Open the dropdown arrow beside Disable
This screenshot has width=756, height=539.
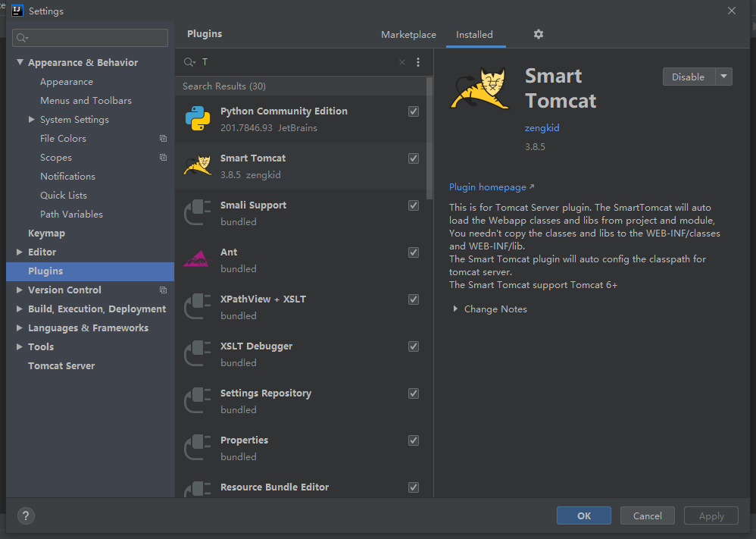tap(723, 77)
